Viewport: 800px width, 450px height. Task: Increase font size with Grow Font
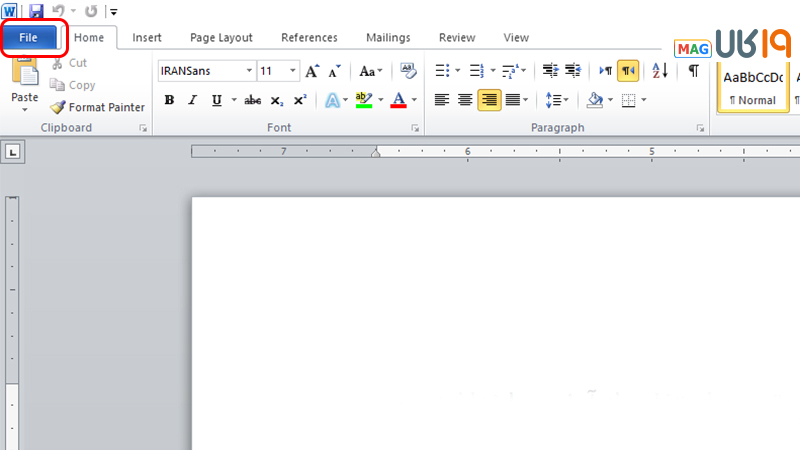(313, 71)
